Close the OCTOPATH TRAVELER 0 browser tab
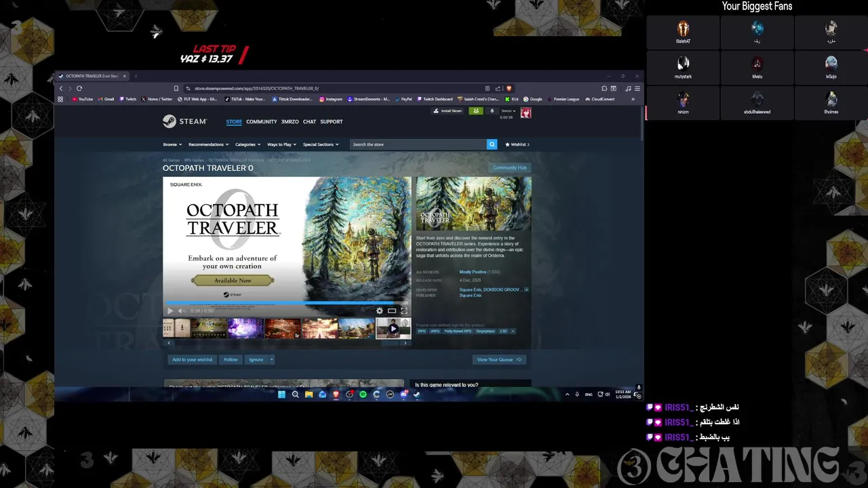Viewport: 868px width, 488px height. tap(124, 76)
